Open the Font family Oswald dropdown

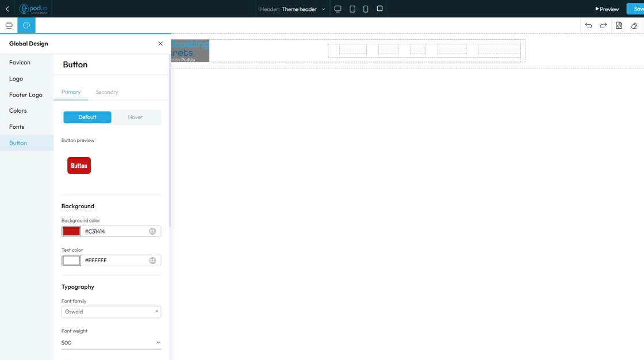pos(111,312)
